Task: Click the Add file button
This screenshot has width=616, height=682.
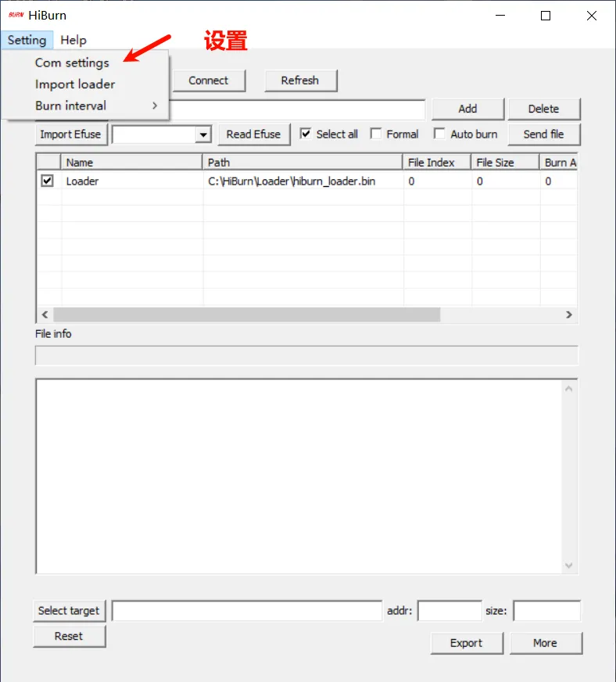Action: [x=467, y=109]
